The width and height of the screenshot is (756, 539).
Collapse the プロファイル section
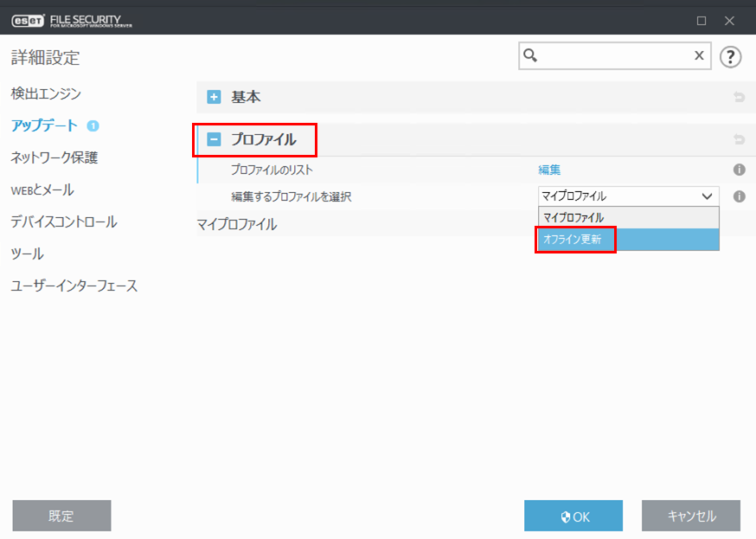coord(214,139)
